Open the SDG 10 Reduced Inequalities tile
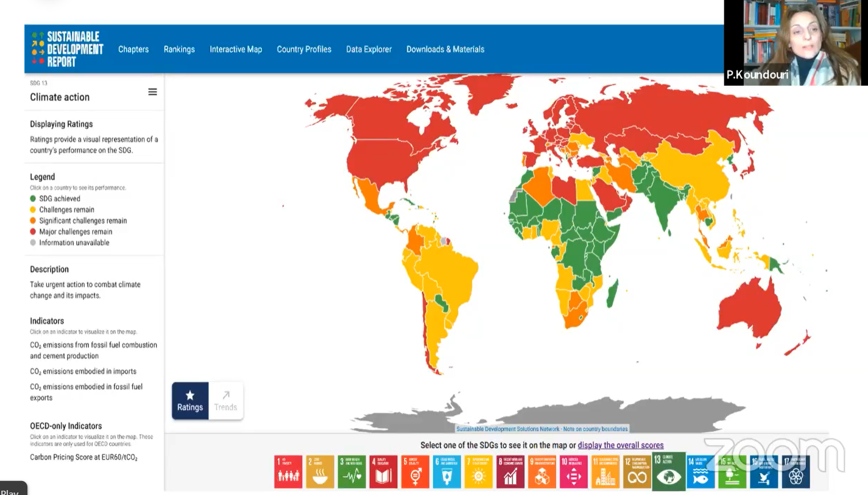 click(573, 471)
